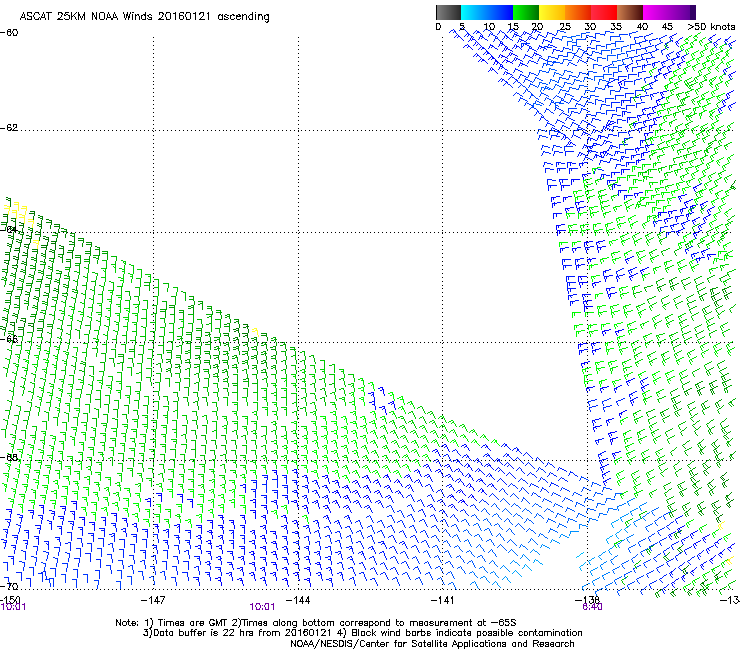The width and height of the screenshot is (740, 650).
Task: Click the '>50 knots' legend label
Action: [x=711, y=27]
